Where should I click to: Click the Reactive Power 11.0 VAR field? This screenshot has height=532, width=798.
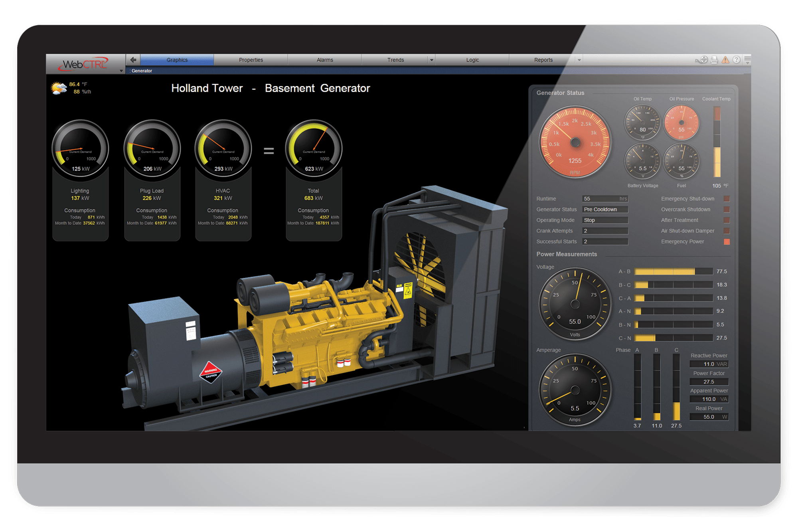click(x=709, y=364)
